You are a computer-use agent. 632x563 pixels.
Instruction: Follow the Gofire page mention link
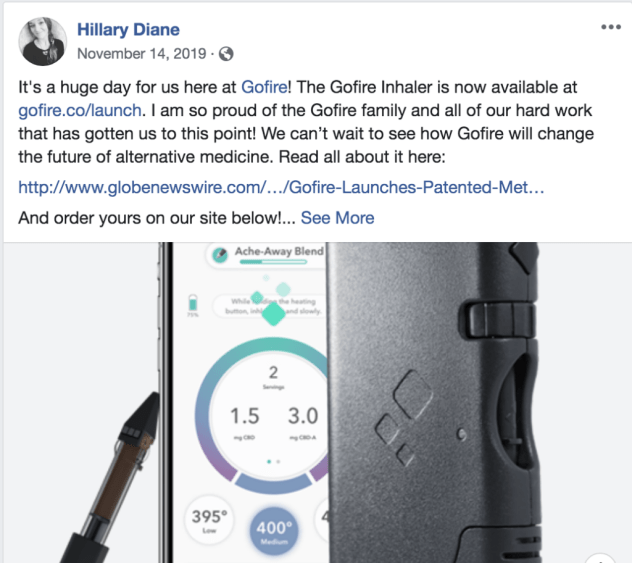[264, 87]
